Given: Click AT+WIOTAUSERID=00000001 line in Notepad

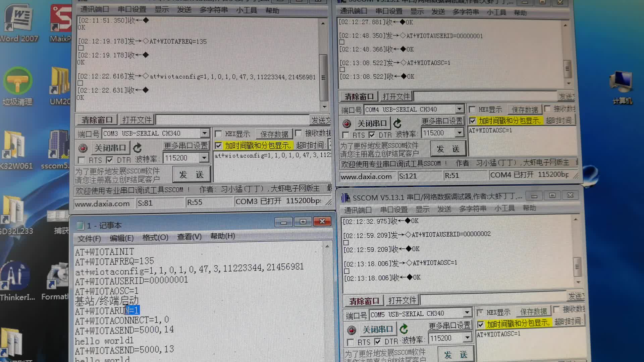Looking at the screenshot, I should click(131, 280).
